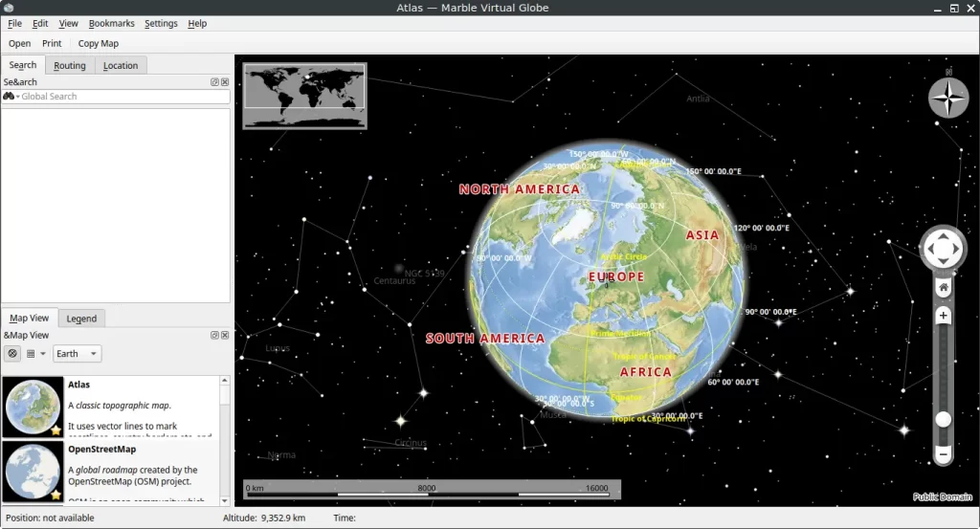This screenshot has width=980, height=529.
Task: Click the Open toolbar button
Action: tap(19, 43)
